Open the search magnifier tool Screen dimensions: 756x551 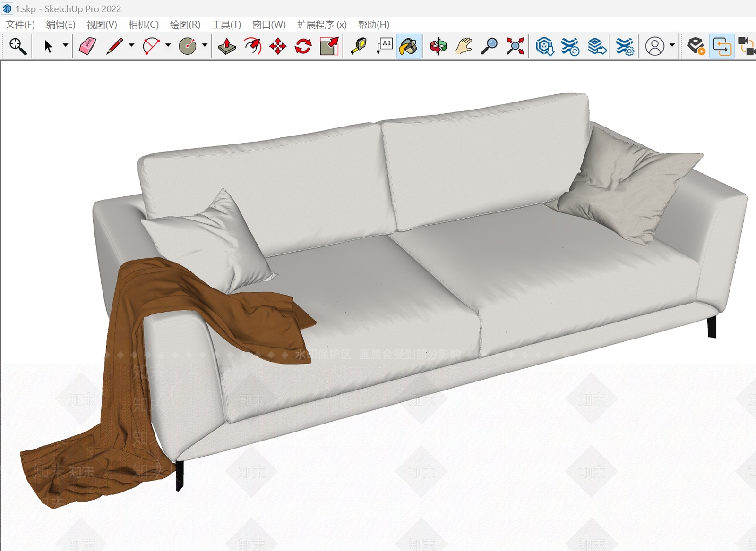[x=18, y=46]
